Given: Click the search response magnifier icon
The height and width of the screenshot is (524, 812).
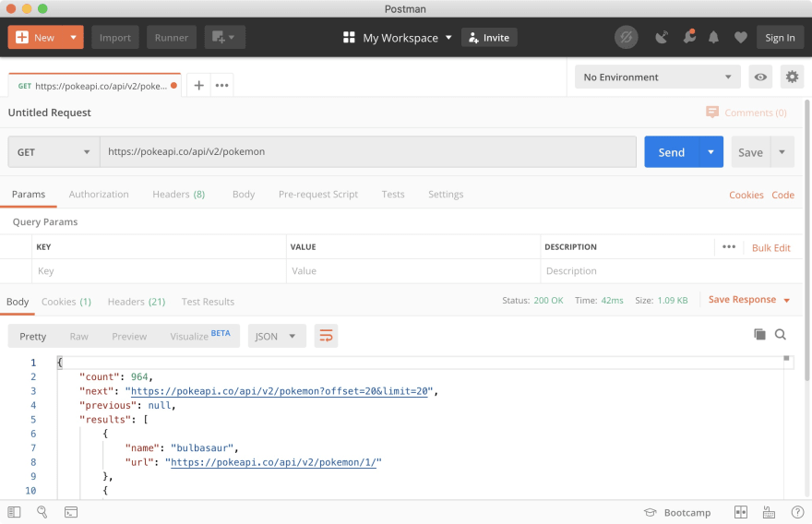Looking at the screenshot, I should (x=781, y=335).
